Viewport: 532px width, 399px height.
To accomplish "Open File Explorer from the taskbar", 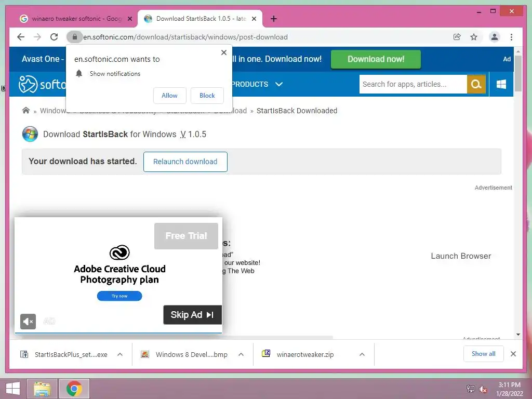I will pyautogui.click(x=42, y=389).
